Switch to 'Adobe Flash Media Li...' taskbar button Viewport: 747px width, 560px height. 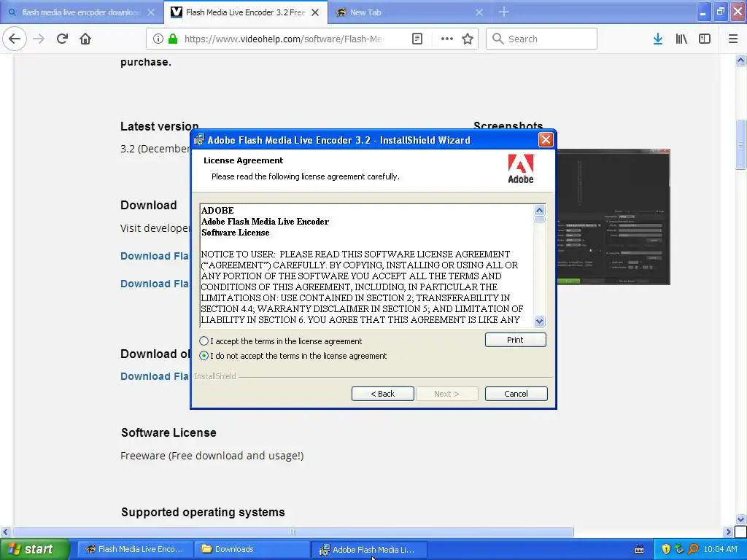coord(368,549)
